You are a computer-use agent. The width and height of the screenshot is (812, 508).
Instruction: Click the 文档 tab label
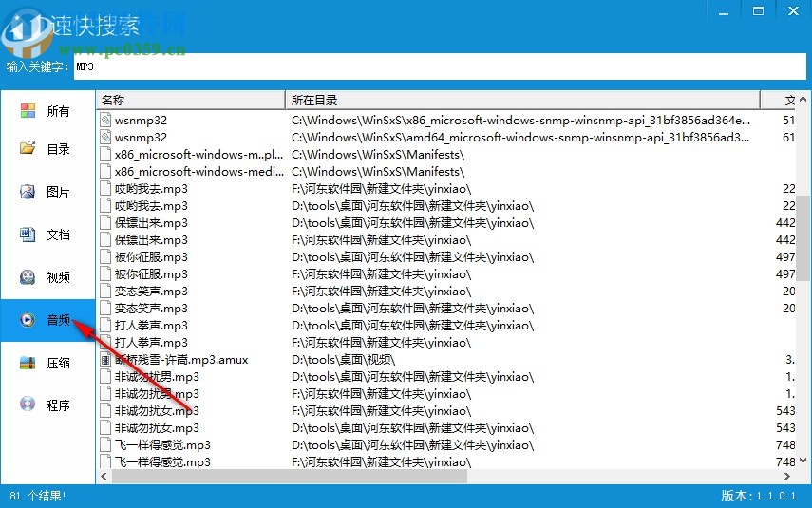pyautogui.click(x=58, y=235)
